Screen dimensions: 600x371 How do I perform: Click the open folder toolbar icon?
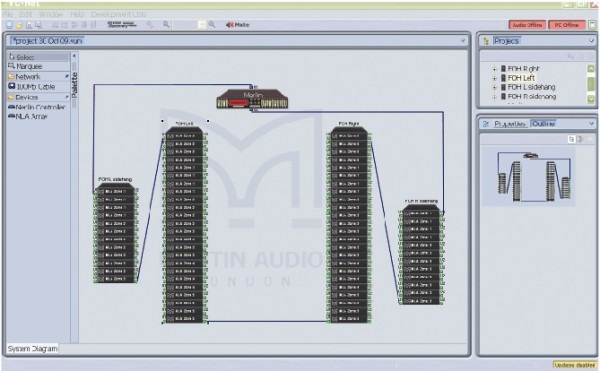coord(19,25)
